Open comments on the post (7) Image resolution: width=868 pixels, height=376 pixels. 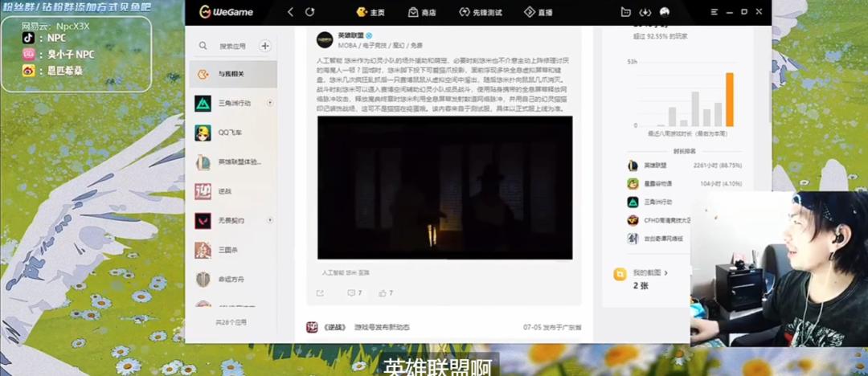[x=354, y=293]
